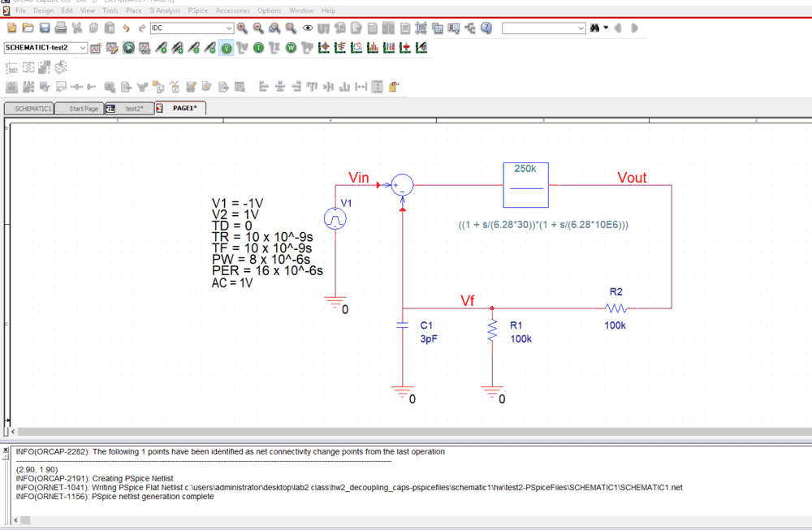Click the binoculars search icon

point(596,28)
